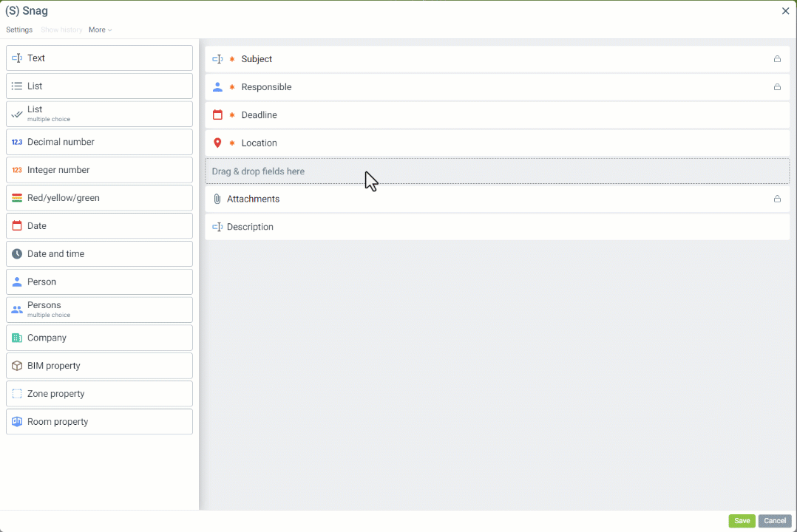Click the Red/yellow/green field icon
797x532 pixels.
[17, 198]
